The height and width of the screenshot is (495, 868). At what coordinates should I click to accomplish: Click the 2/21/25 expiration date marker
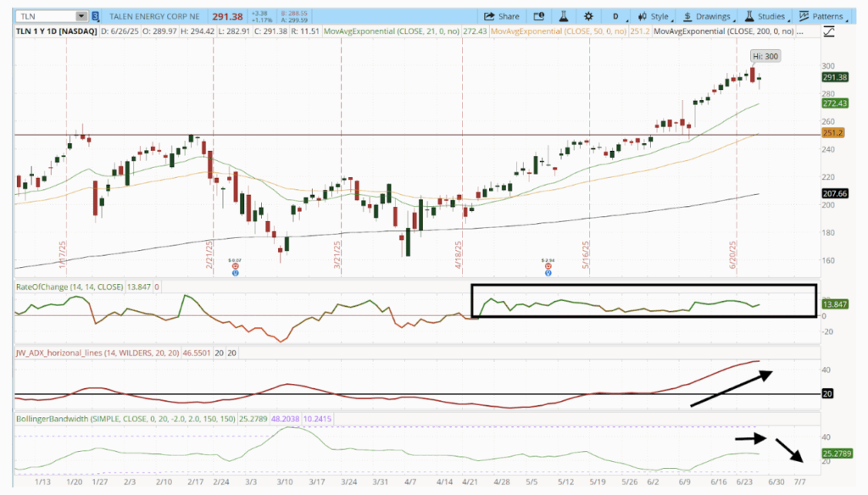[x=209, y=254]
